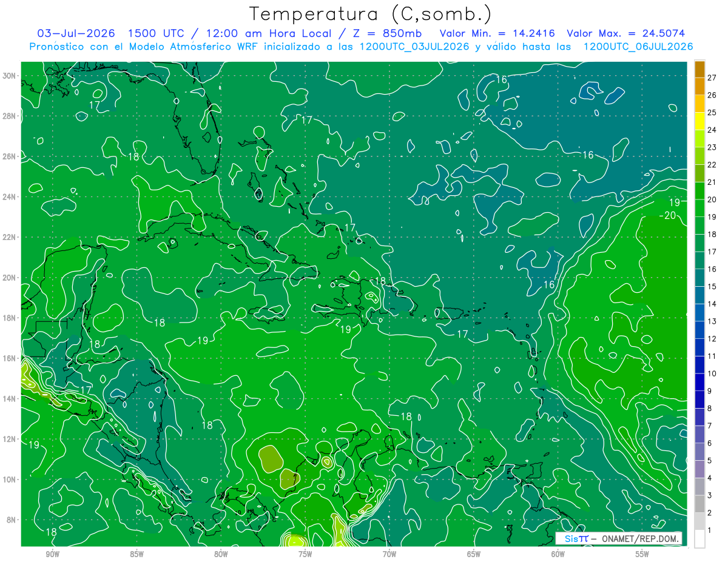Click the '70W' longitude axis label
This screenshot has height=562, width=728.
tap(389, 554)
